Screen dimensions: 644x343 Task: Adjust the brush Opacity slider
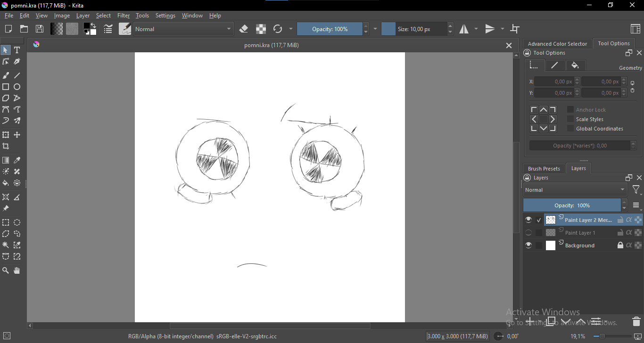pos(330,29)
